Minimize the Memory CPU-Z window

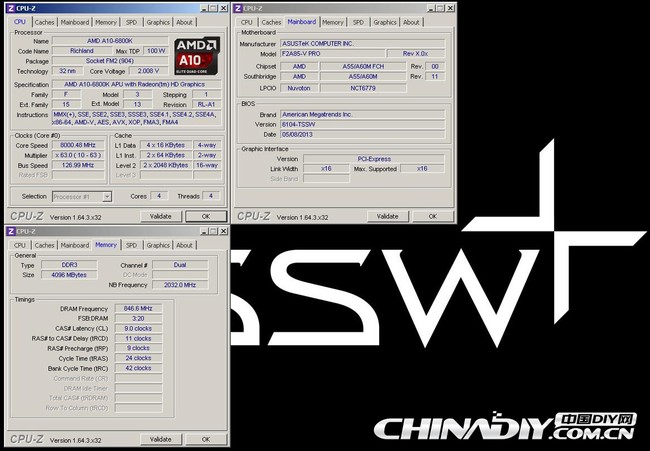tap(204, 231)
